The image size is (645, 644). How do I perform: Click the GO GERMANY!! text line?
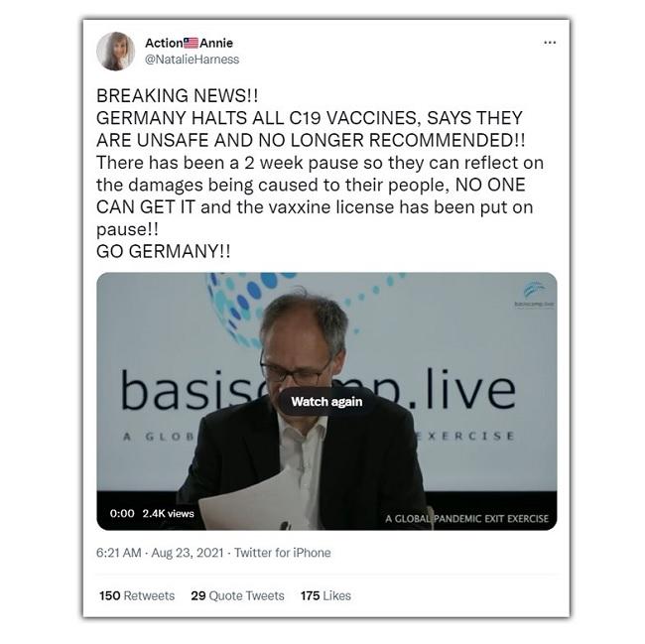pyautogui.click(x=164, y=251)
